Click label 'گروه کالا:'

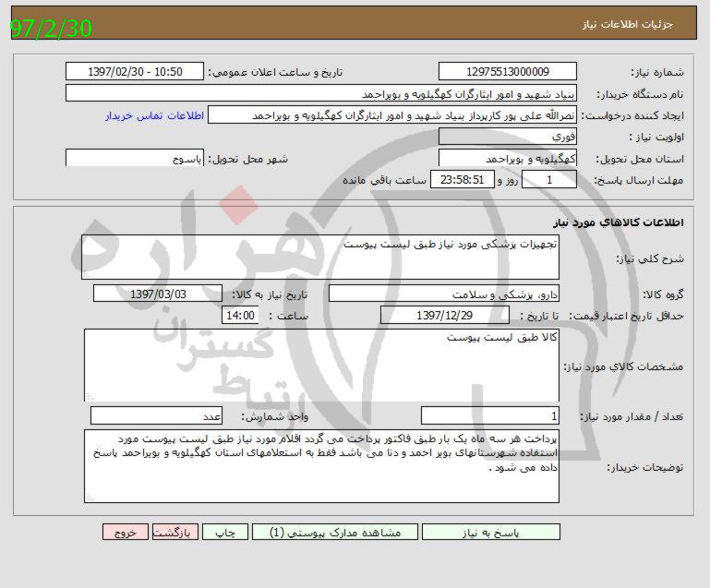point(663,294)
